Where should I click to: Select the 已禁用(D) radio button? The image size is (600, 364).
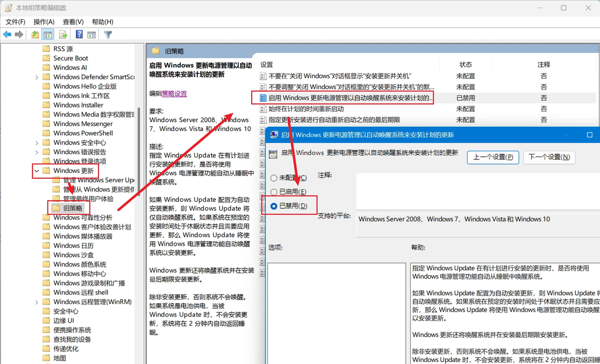[x=274, y=206]
